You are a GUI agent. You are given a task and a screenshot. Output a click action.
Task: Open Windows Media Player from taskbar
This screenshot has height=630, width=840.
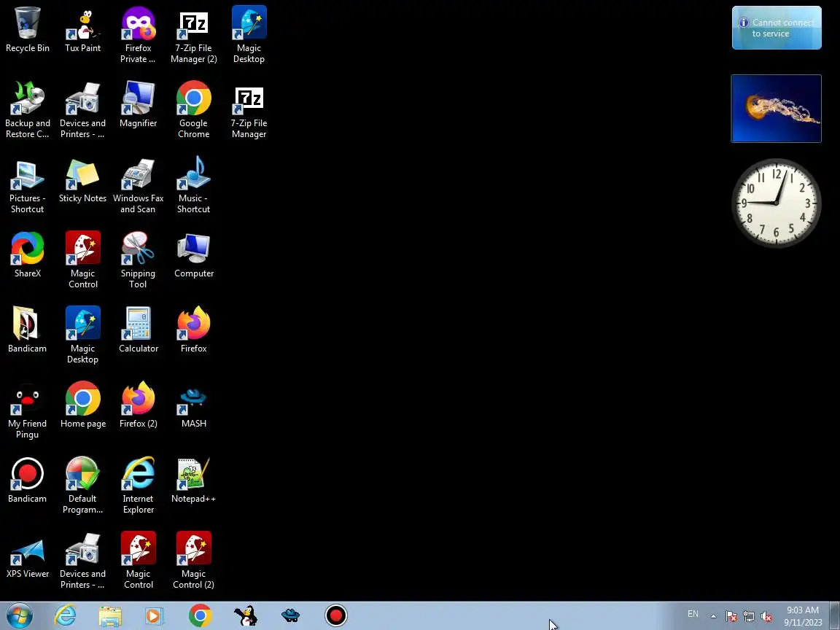coord(155,615)
